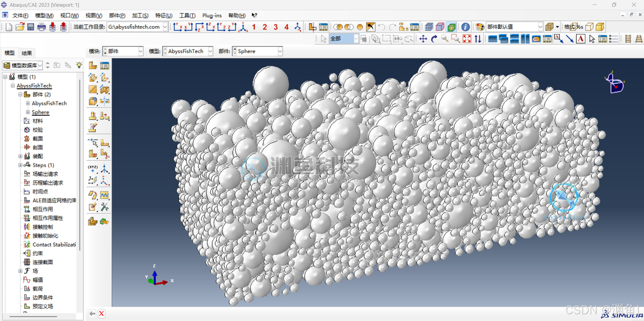This screenshot has height=321, width=644.
Task: Open the Part Manager icon
Action: 105,65
